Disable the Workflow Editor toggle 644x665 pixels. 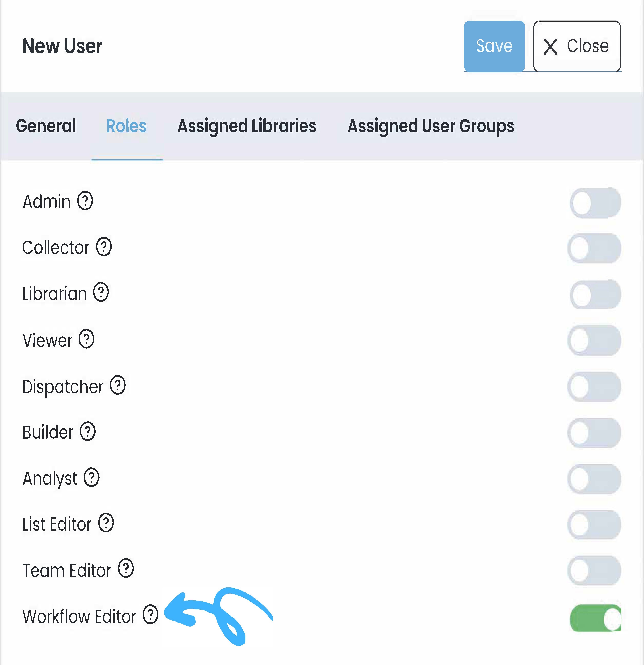(x=595, y=618)
